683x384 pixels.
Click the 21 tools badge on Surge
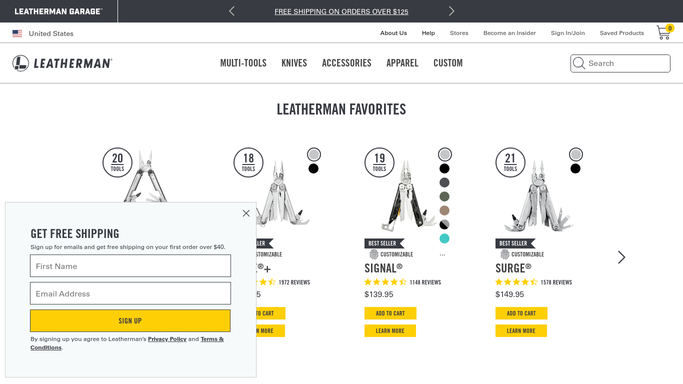coord(510,162)
